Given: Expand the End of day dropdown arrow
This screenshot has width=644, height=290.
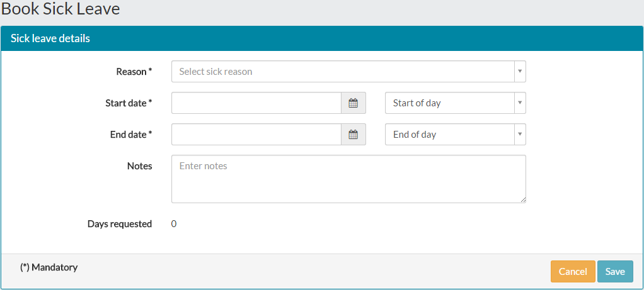Looking at the screenshot, I should [x=519, y=135].
